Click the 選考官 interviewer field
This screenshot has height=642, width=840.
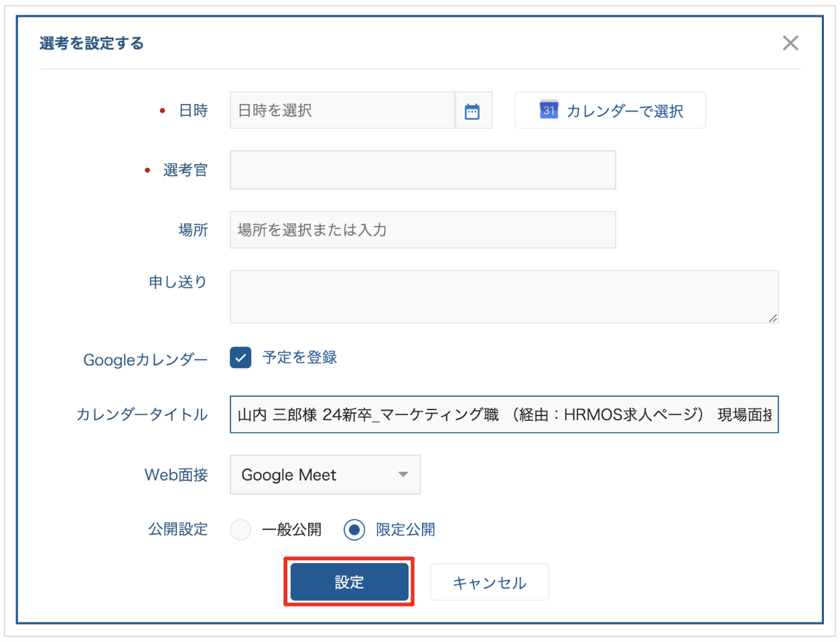(422, 170)
